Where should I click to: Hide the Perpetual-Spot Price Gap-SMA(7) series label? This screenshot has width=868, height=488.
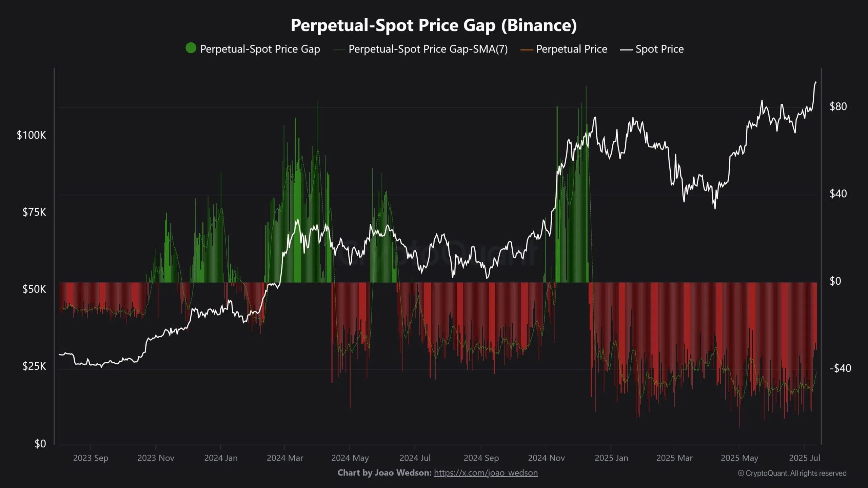click(x=428, y=49)
